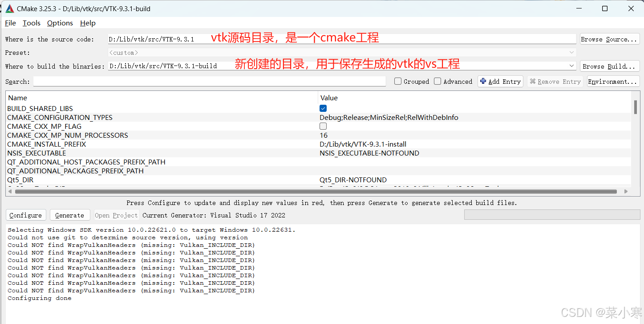Open the Tools menu
The width and height of the screenshot is (644, 324).
point(31,23)
